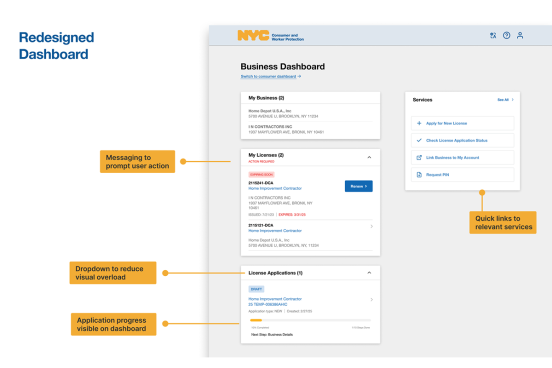Click the plus icon for Apply for New License
The width and height of the screenshot is (552, 368).
[x=419, y=123]
